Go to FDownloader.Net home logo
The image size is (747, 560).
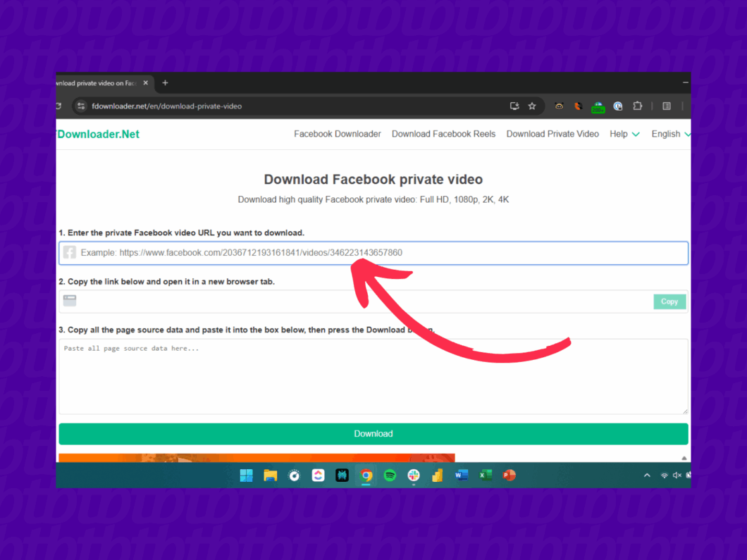click(x=98, y=135)
